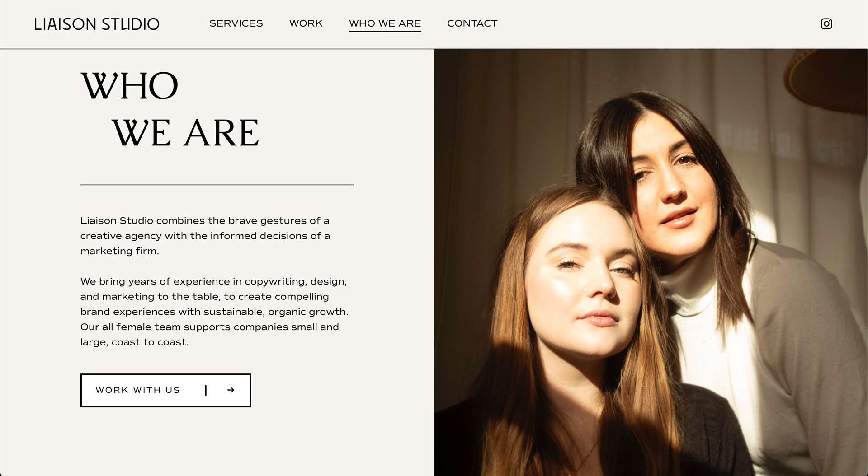Open the Instagram icon link
Screen dimensions: 868x476
[826, 24]
